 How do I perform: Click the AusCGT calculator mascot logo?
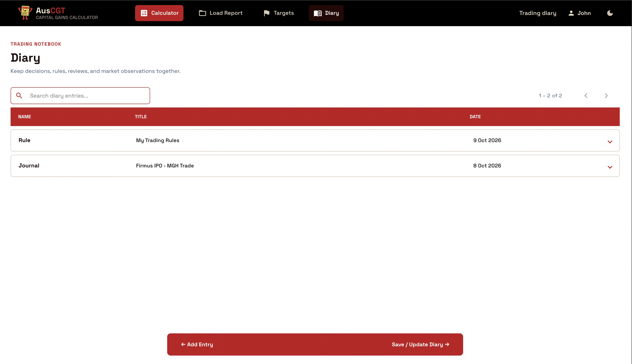(x=25, y=12)
